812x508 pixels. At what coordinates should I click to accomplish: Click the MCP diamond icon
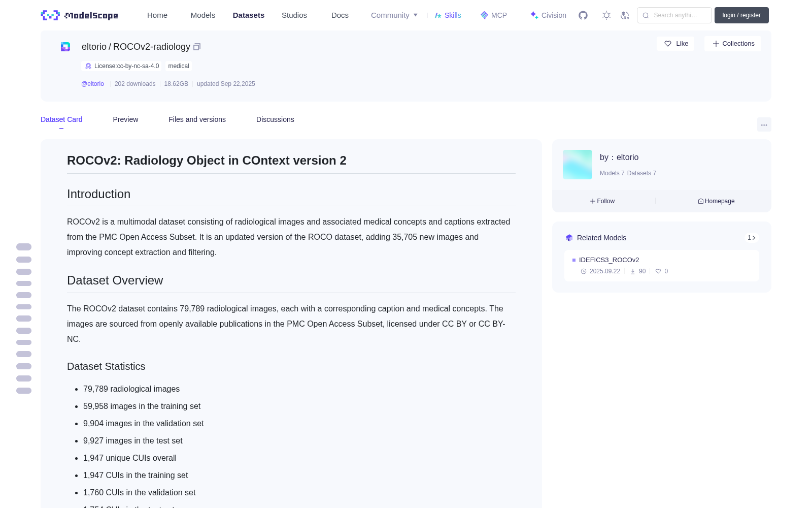pos(484,15)
